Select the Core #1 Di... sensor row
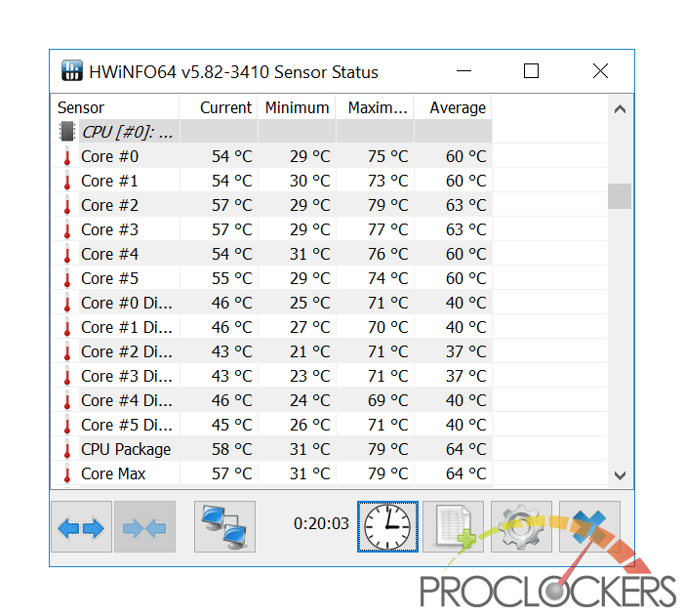The height and width of the screenshot is (616, 684). pyautogui.click(x=272, y=327)
